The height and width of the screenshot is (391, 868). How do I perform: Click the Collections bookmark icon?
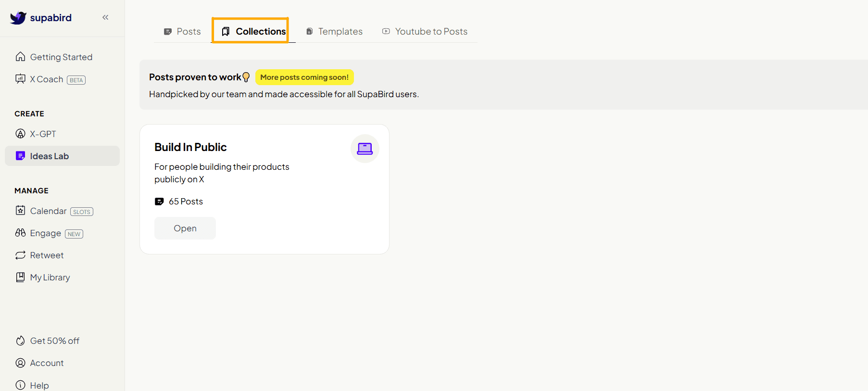[226, 31]
